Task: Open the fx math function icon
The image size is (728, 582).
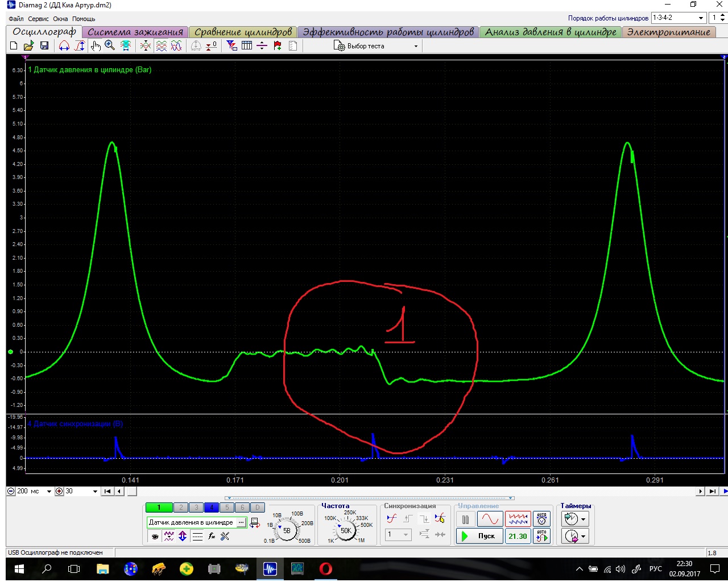Action: 212,536
